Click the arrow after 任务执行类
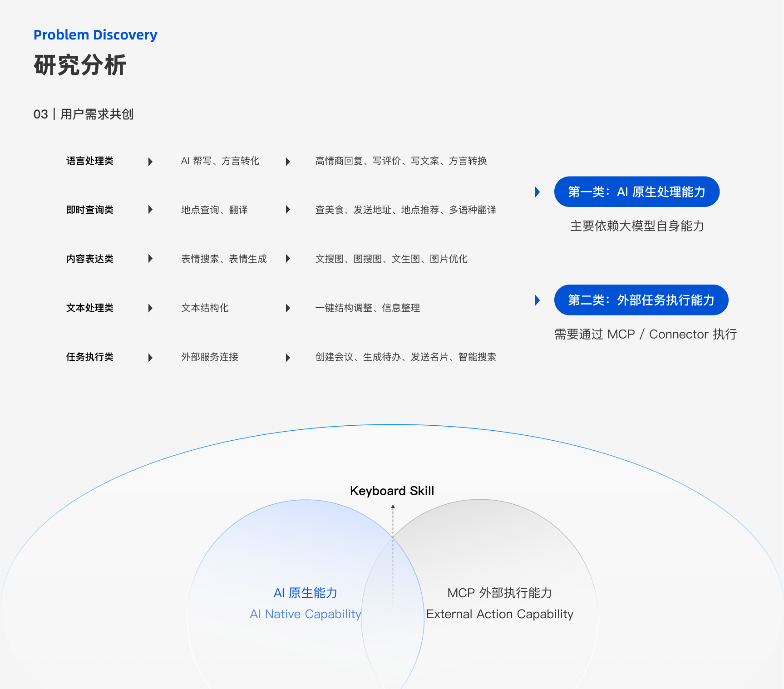 point(150,358)
